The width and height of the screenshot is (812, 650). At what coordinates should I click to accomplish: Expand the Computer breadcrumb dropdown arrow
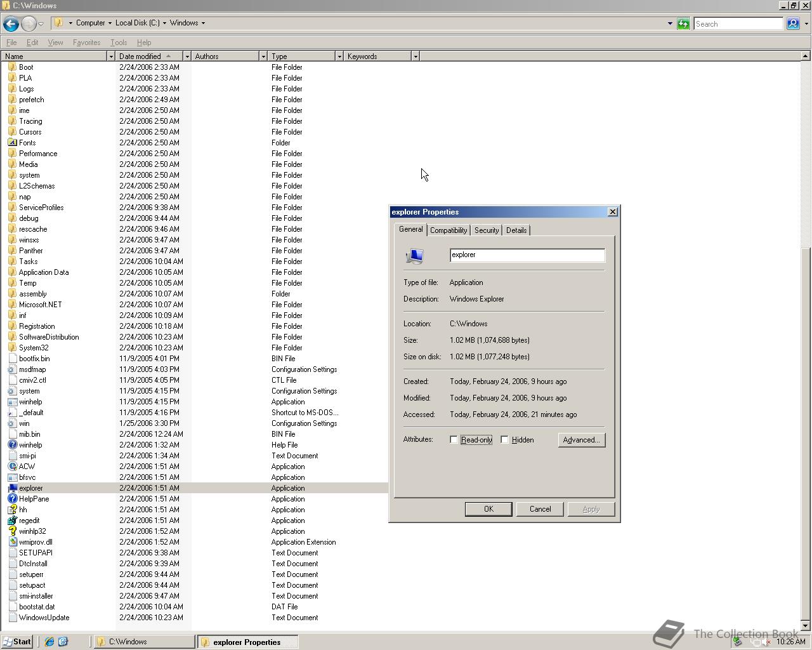tap(110, 23)
